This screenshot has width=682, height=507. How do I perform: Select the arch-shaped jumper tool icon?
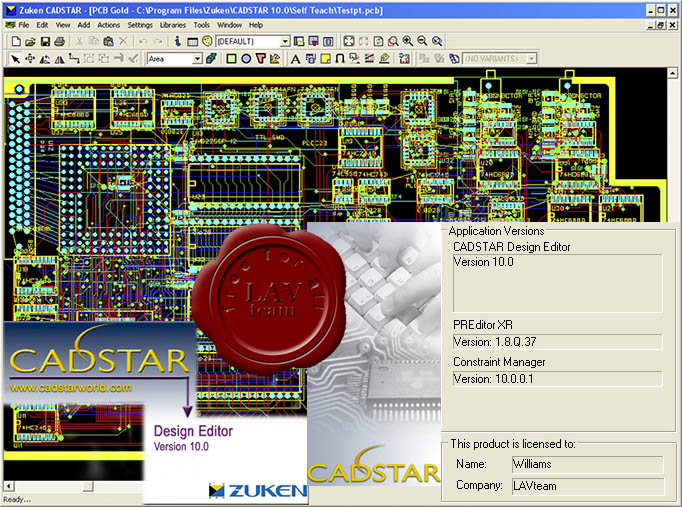coord(340,58)
